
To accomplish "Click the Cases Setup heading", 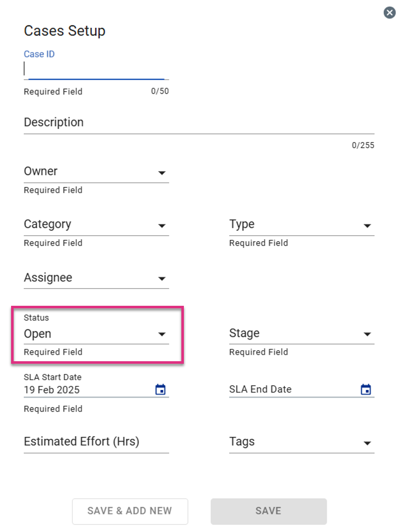I will point(64,31).
